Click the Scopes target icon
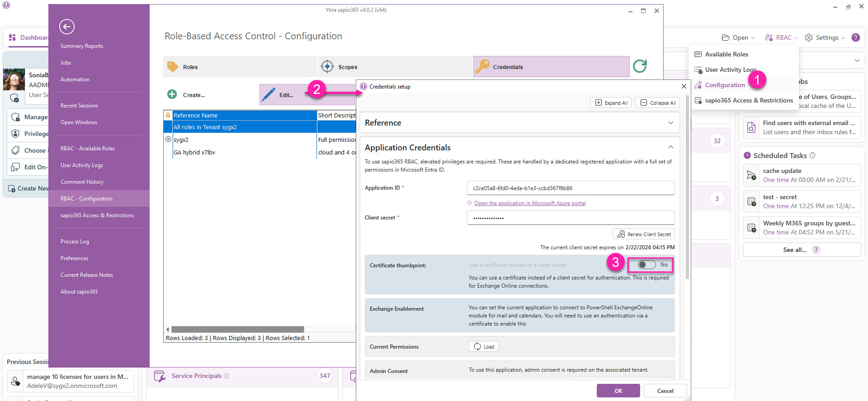 coord(327,67)
